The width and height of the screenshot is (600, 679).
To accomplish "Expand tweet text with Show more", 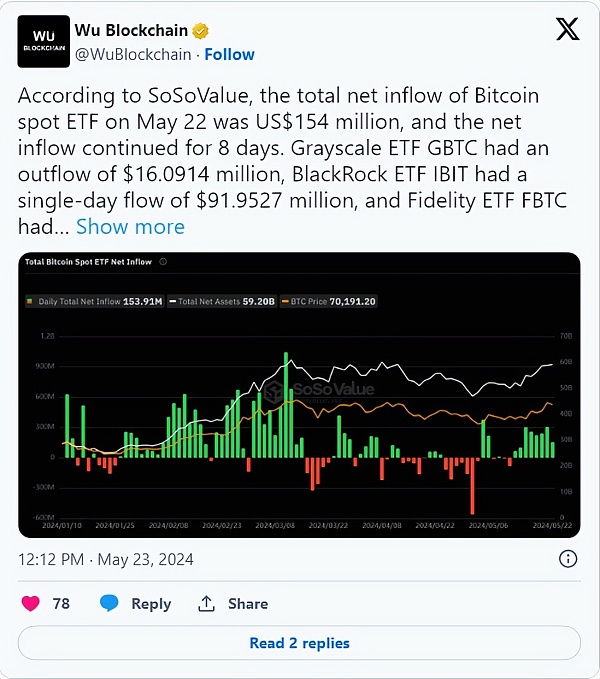I will click(x=130, y=227).
